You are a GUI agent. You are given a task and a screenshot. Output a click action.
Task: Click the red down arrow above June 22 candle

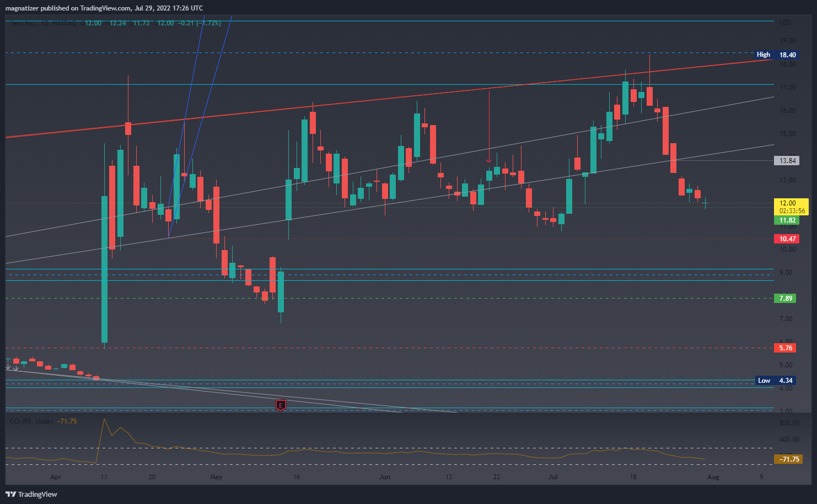coord(489,161)
